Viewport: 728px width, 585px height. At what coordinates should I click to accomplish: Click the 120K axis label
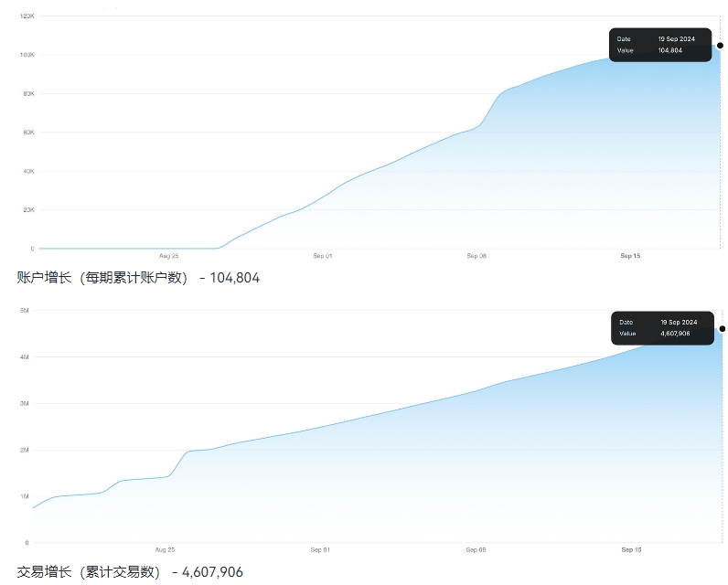tap(27, 16)
